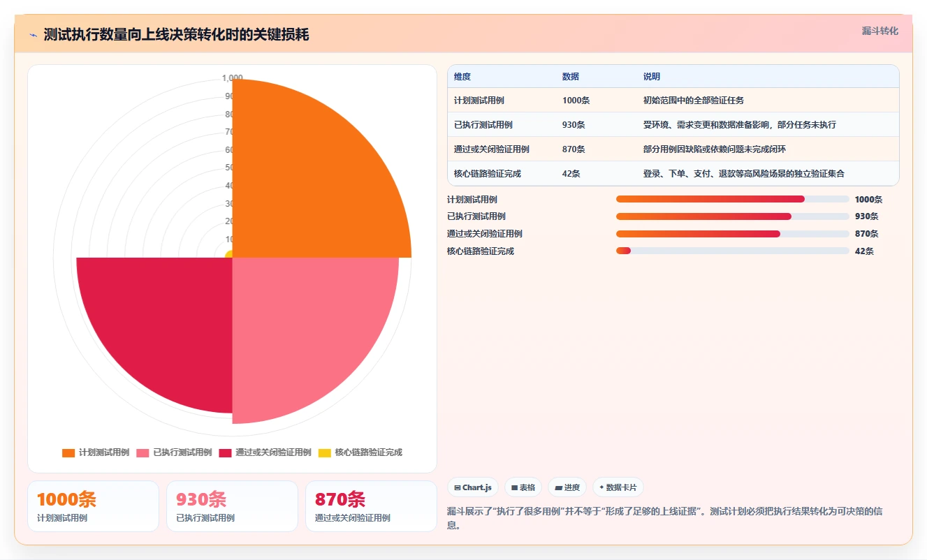
Task: Click description 部分用例因缺陷或依赖问题未完成闭环
Action: pos(715,149)
